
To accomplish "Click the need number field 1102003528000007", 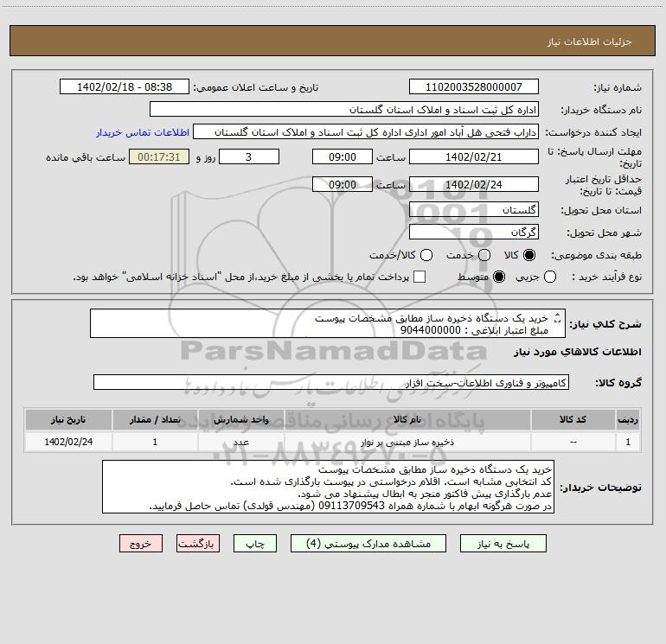I will point(474,87).
